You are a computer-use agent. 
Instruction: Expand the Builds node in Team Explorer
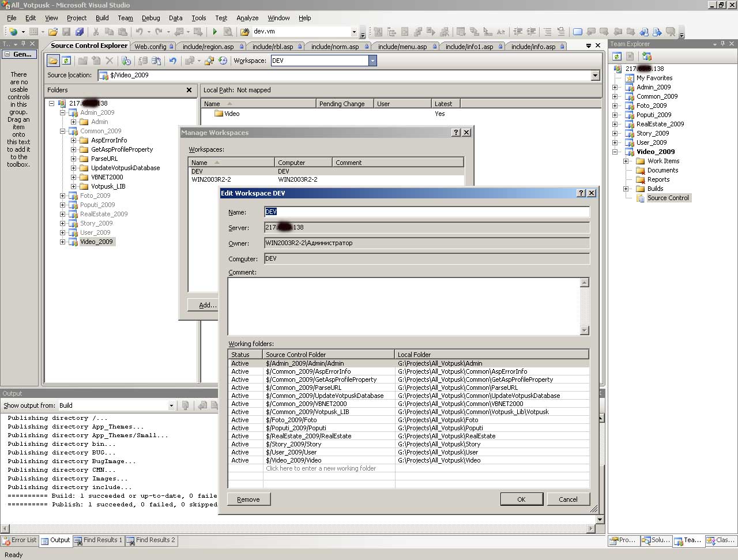tap(626, 189)
